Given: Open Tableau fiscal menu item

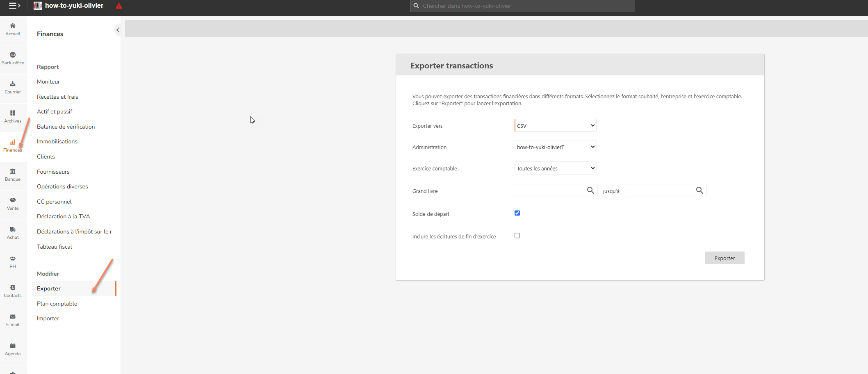Looking at the screenshot, I should point(55,247).
